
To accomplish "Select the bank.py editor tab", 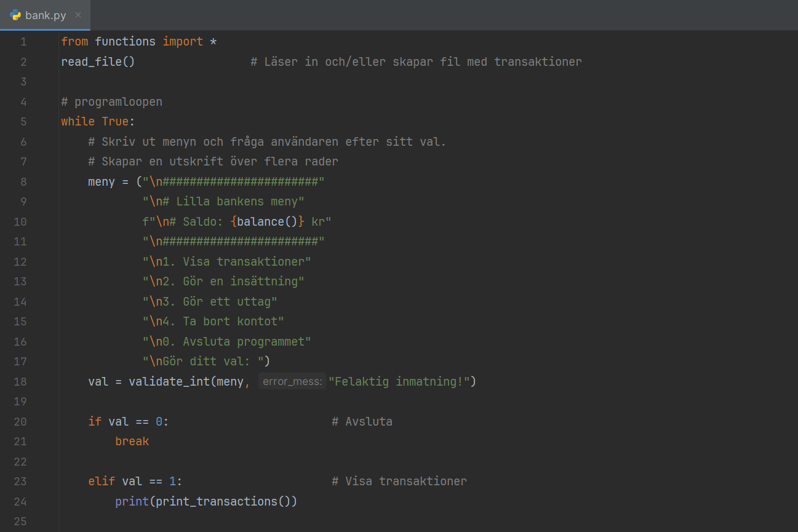I will pos(45,15).
